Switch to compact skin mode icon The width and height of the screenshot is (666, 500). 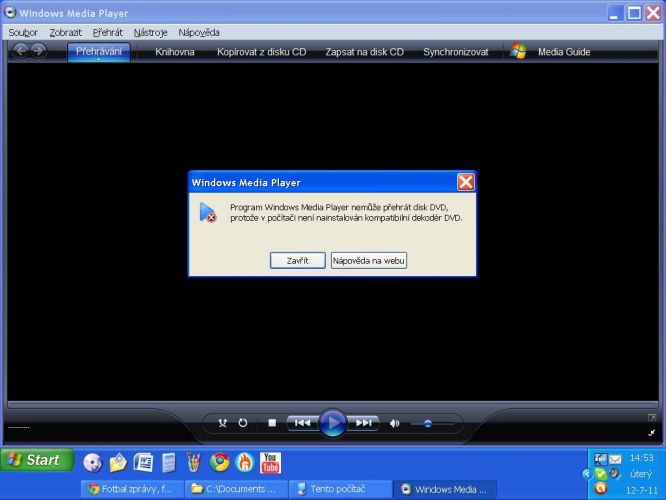pos(652,433)
